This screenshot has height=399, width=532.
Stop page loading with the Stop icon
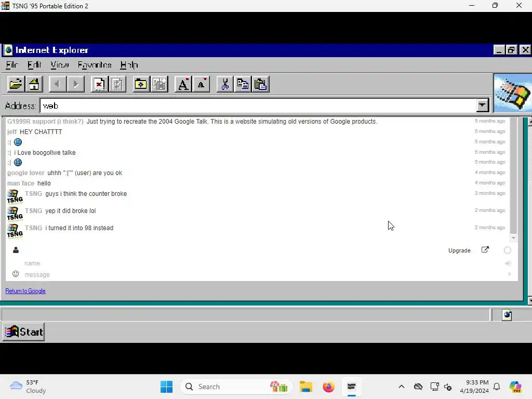point(99,84)
